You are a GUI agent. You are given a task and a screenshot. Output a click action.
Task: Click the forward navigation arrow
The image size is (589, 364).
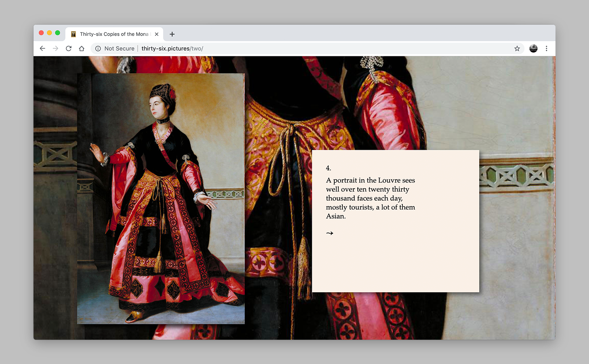[x=56, y=49]
